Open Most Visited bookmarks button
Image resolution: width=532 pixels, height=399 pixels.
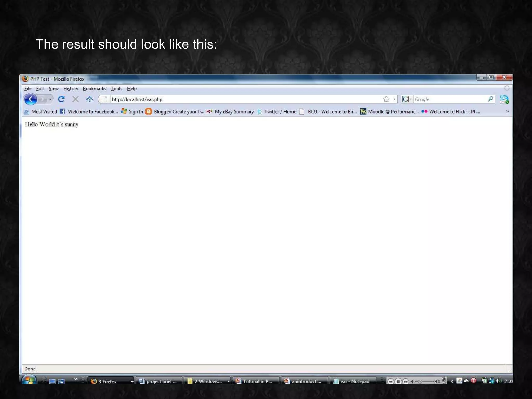click(41, 112)
